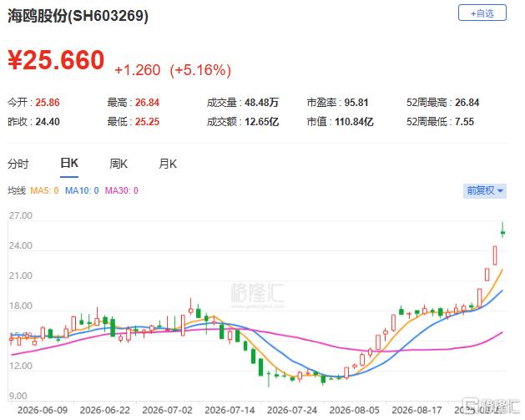Click 最高 value 26.84 in second column
Screen dimensions: 525x420
point(147,103)
